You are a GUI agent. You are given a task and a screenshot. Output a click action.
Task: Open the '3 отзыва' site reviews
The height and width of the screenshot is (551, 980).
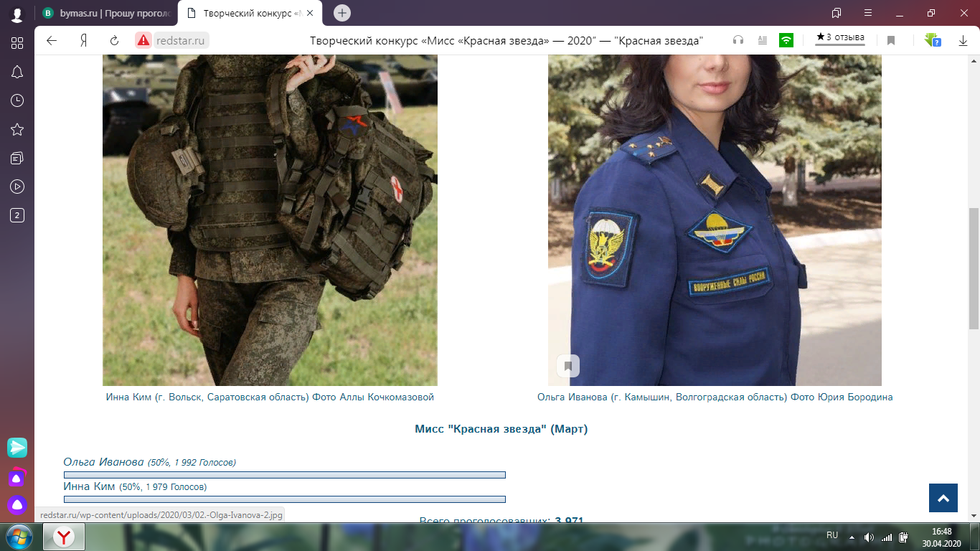(x=840, y=38)
